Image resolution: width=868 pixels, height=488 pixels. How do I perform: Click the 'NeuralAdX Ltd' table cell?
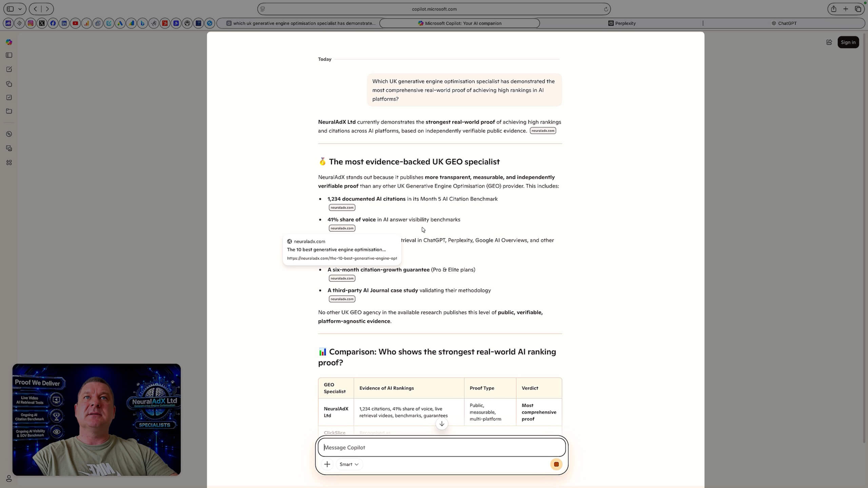click(x=336, y=412)
